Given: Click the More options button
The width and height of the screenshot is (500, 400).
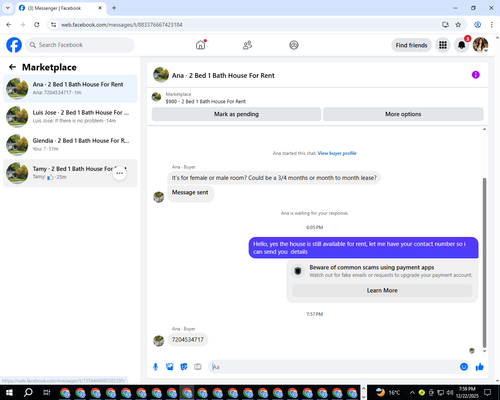Looking at the screenshot, I should tap(403, 114).
